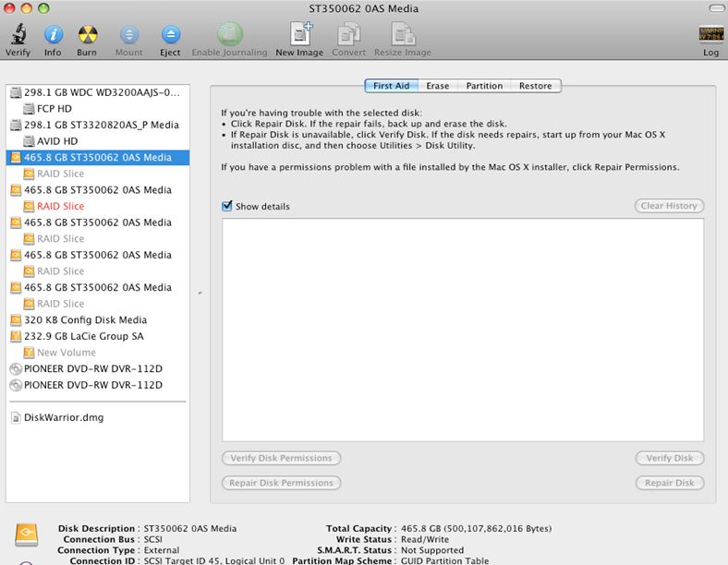This screenshot has height=565, width=728.
Task: Click the Config Disk Media icon
Action: point(16,320)
